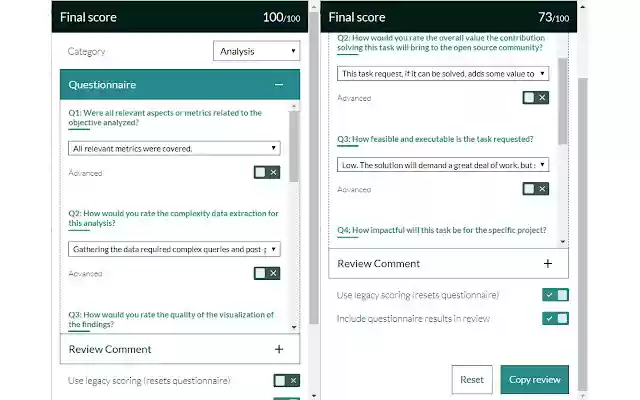
Task: Toggle Advanced switch under Q2 complexity data extraction
Action: point(267,273)
